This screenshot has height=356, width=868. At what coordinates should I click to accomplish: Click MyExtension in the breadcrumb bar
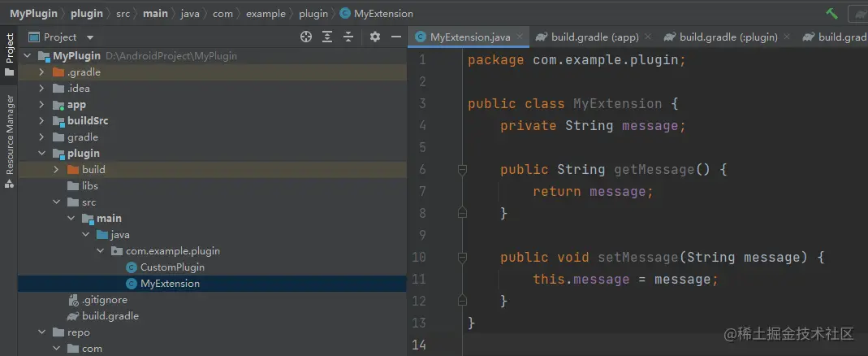click(x=383, y=13)
